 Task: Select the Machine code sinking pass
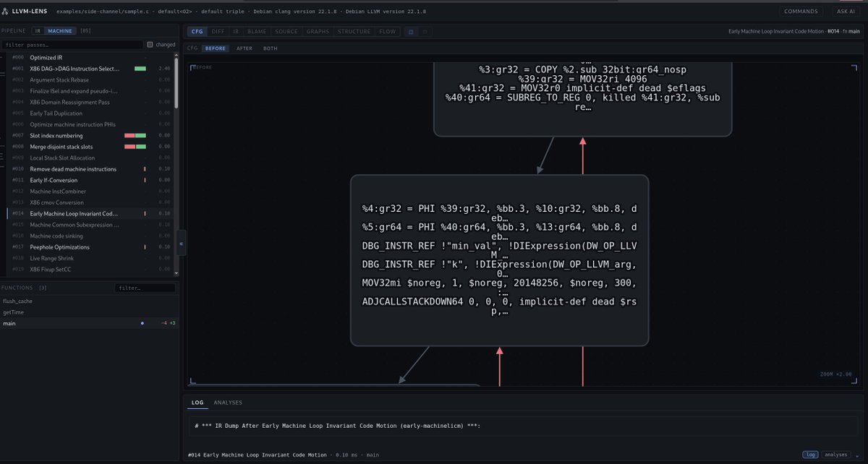[89, 236]
